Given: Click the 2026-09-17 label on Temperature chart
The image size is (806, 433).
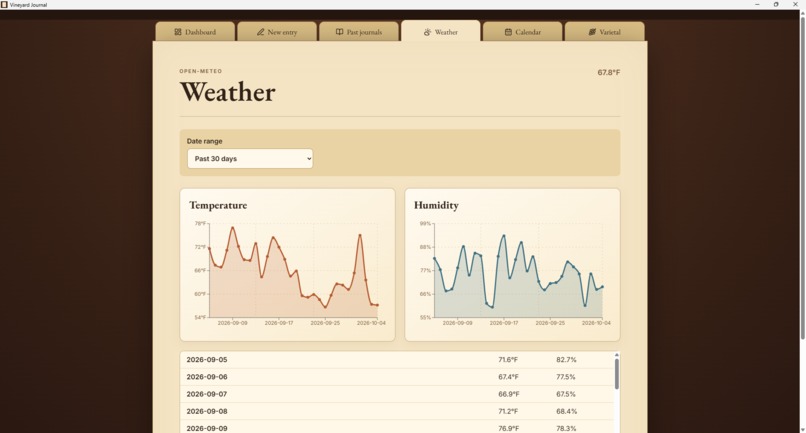Looking at the screenshot, I should [279, 323].
